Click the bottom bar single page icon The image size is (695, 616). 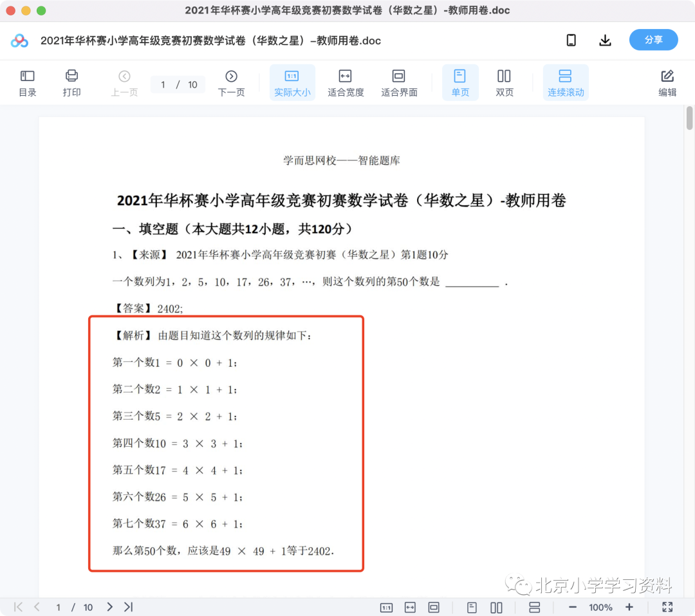[x=472, y=607]
